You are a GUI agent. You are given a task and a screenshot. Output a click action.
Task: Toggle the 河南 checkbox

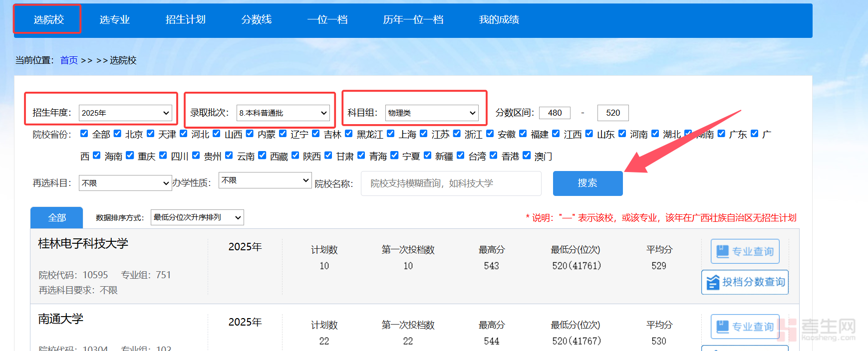coord(622,133)
